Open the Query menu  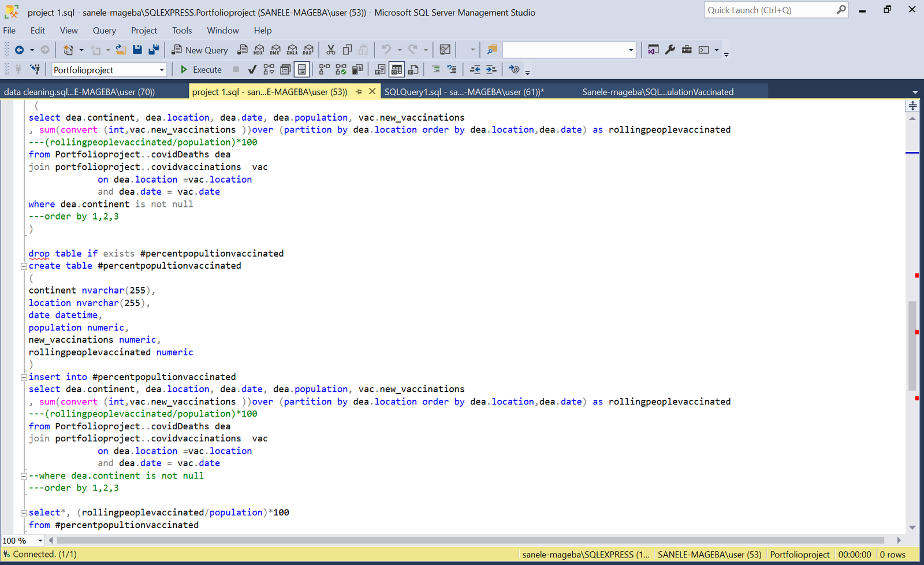click(x=104, y=31)
